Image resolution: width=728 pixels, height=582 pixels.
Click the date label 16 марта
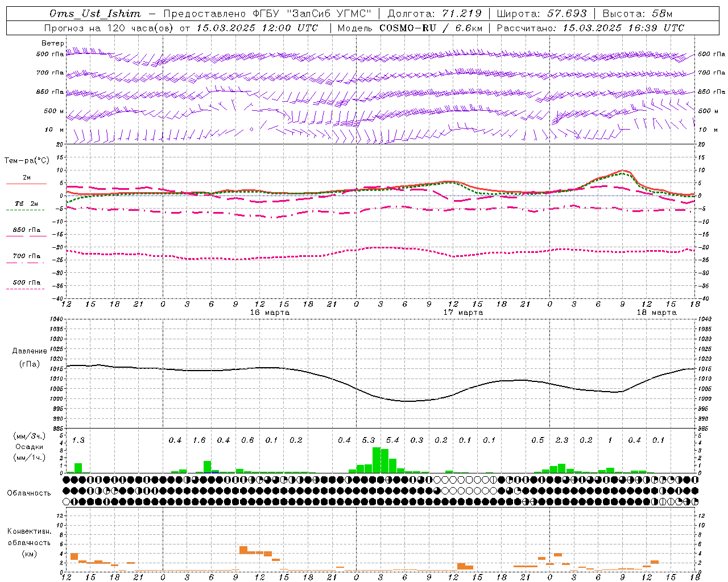pyautogui.click(x=270, y=313)
